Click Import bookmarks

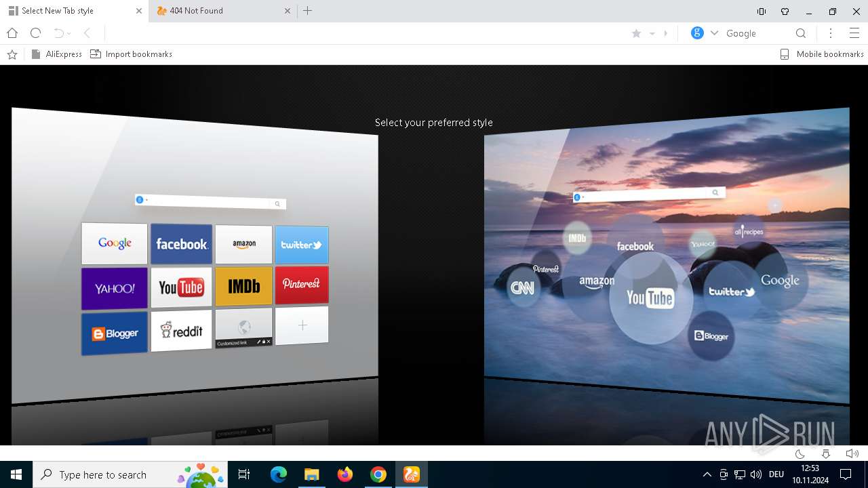[132, 54]
